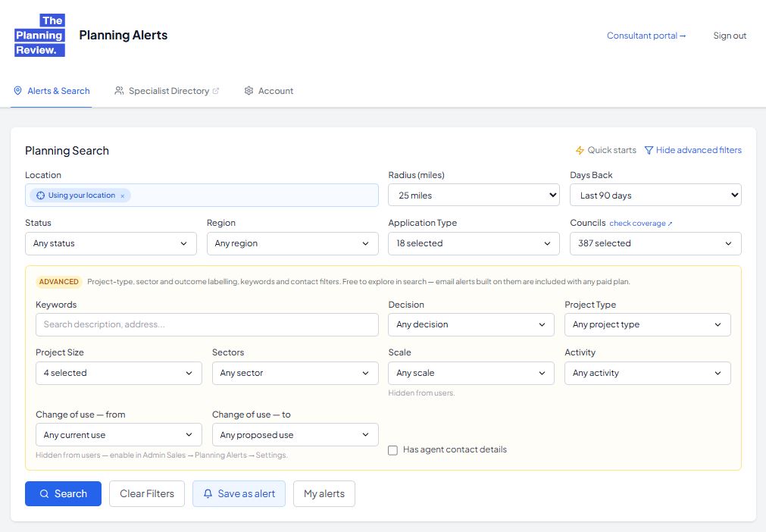Click the funnel icon beside Hide advanced filters
Image resolution: width=766 pixels, height=532 pixels.
coord(649,151)
